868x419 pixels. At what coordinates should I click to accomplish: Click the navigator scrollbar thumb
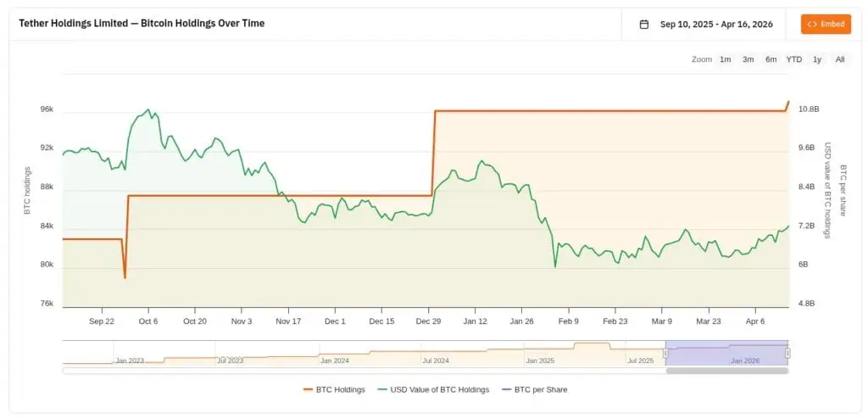coord(726,371)
